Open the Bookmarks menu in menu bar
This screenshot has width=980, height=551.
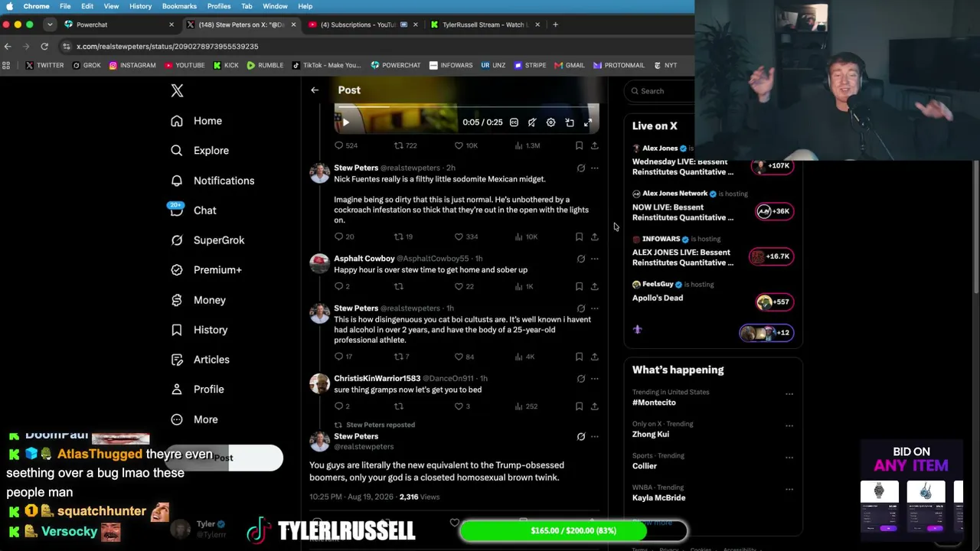point(179,6)
